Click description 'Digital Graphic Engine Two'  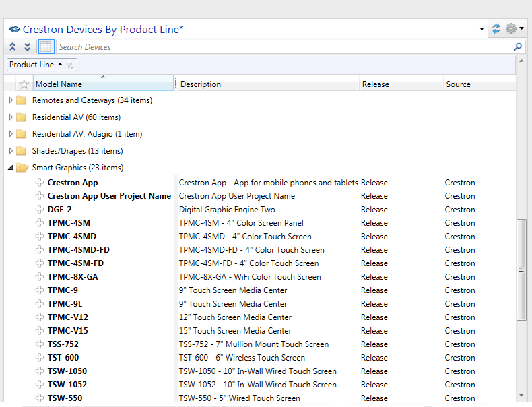tap(227, 210)
